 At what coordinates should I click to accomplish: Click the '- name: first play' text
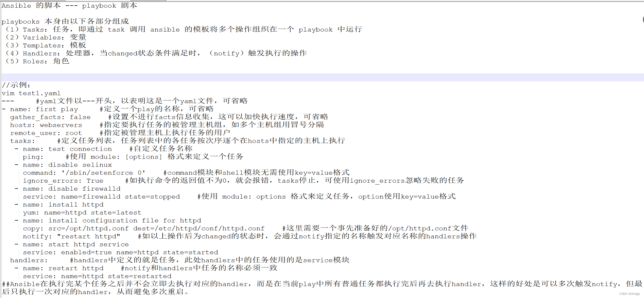40,109
